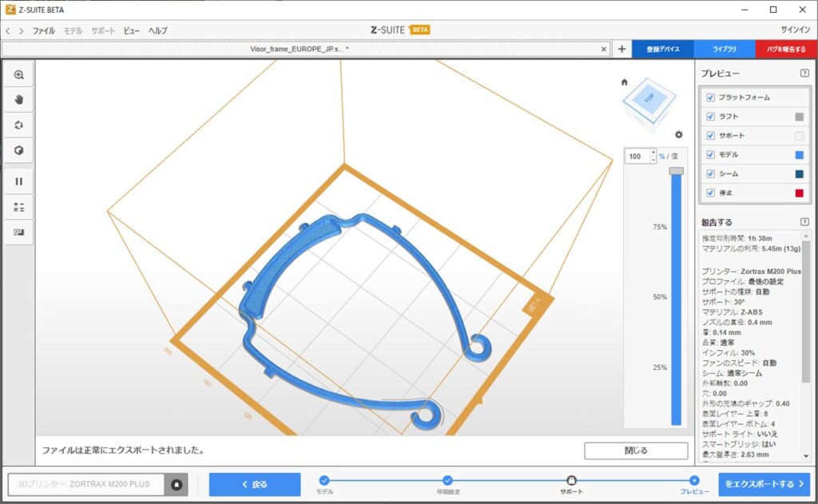Select the zoom tool in left toolbar

[x=18, y=74]
